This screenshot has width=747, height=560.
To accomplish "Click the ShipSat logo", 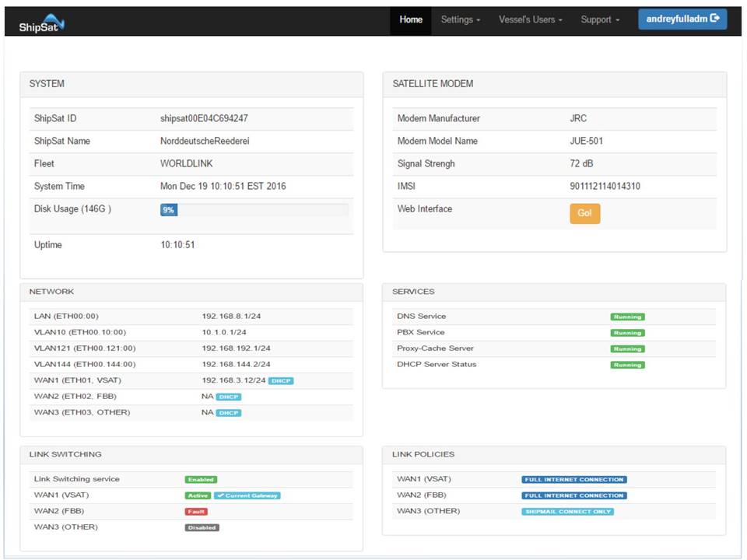I will click(x=41, y=23).
